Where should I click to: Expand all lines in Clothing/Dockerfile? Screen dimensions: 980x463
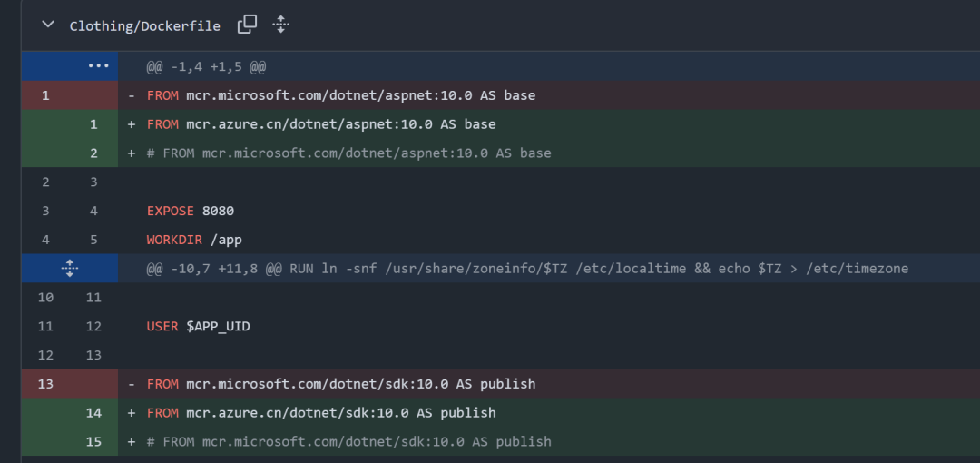point(280,25)
